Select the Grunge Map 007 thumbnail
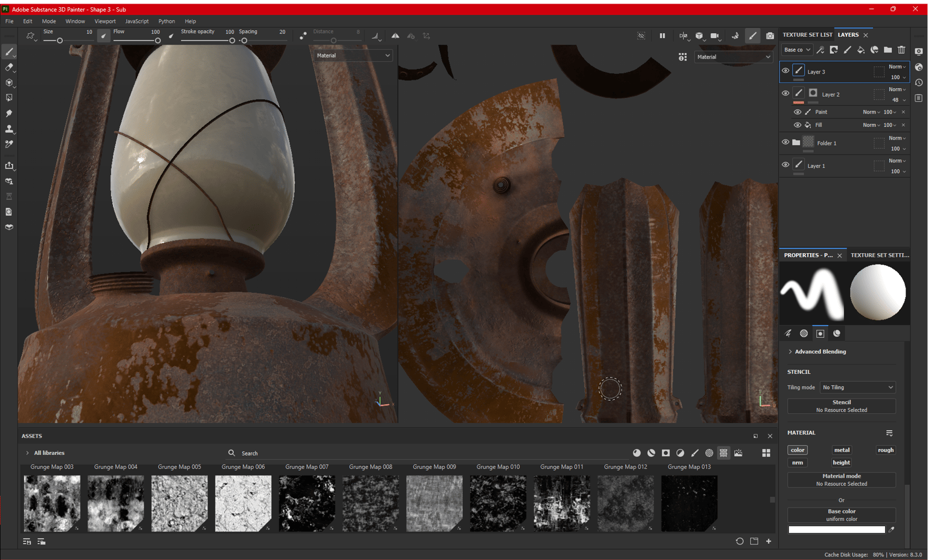The width and height of the screenshot is (928, 560). (x=307, y=503)
